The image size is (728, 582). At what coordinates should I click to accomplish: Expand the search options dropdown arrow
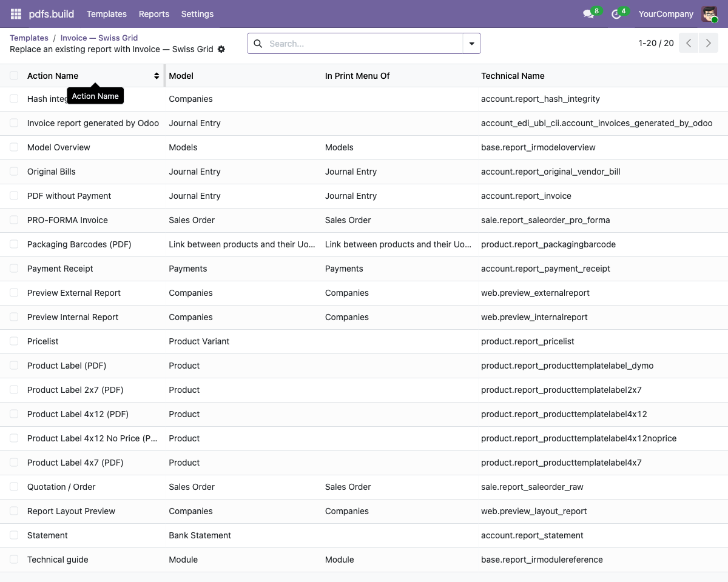(x=471, y=44)
